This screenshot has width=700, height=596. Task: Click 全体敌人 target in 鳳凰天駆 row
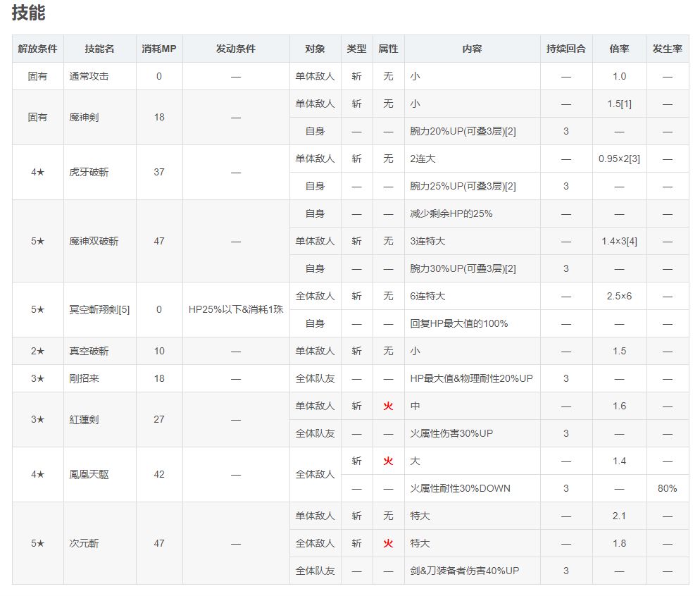(x=315, y=475)
